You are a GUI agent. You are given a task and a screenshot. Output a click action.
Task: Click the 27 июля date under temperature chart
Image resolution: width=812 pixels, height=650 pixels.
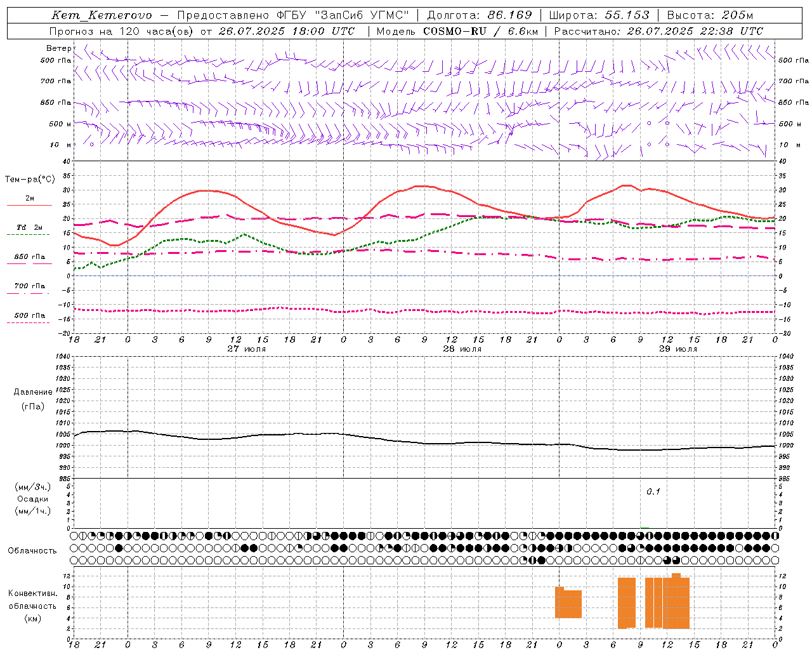click(x=247, y=349)
